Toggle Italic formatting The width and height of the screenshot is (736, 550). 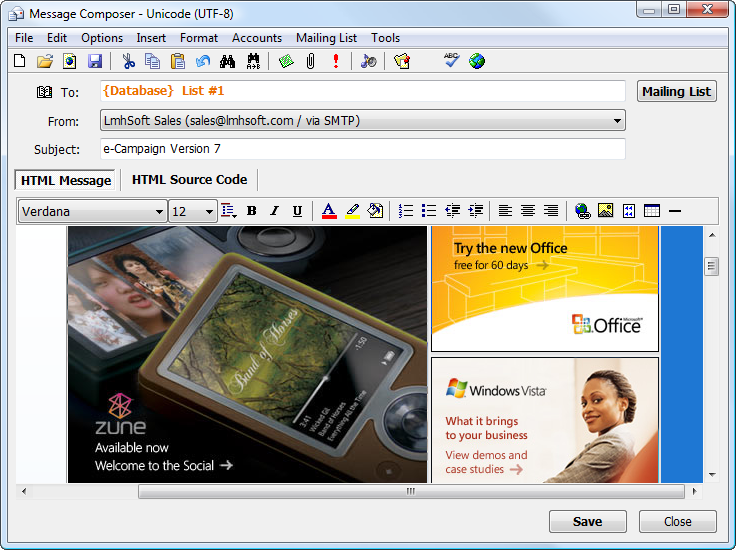click(275, 211)
